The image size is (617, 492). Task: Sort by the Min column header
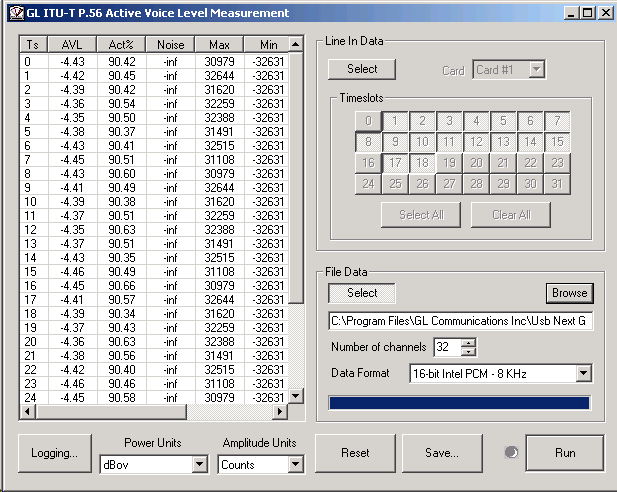[268, 44]
